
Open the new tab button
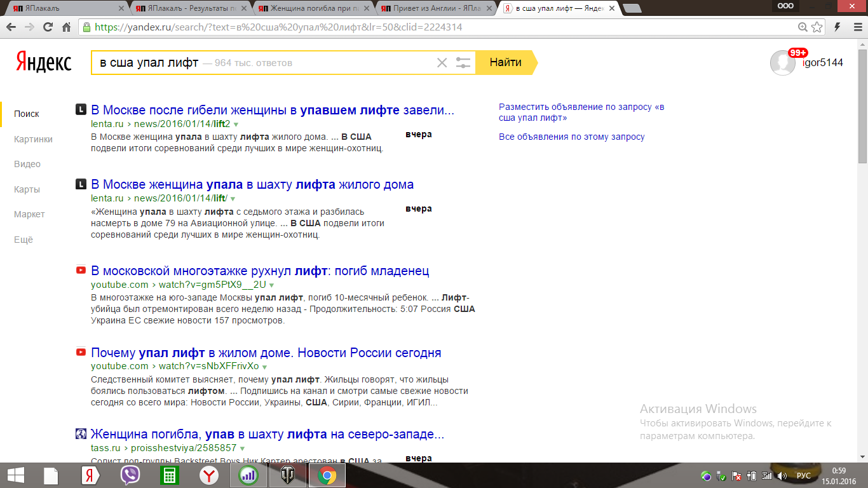click(x=632, y=8)
